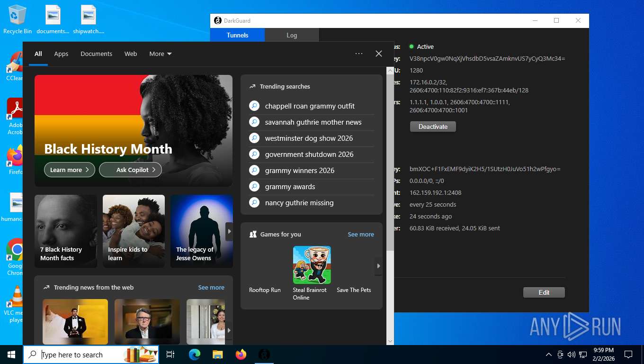
Task: Launch Microsoft Edge from the taskbar
Action: (195, 354)
